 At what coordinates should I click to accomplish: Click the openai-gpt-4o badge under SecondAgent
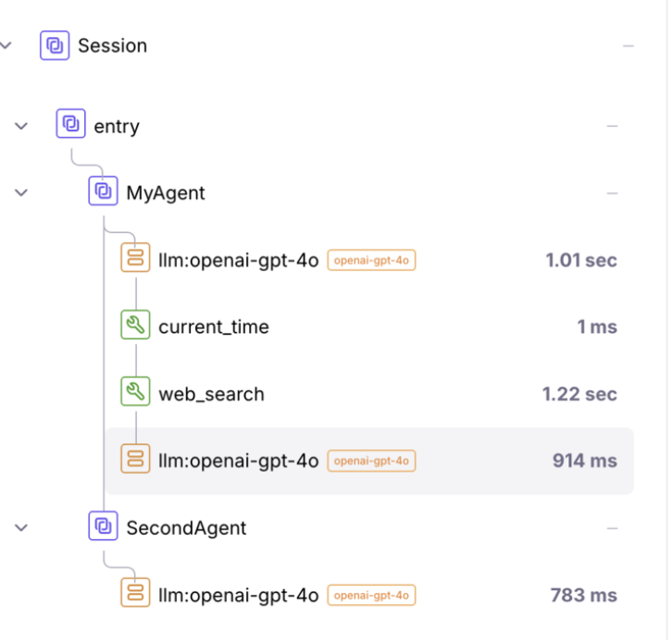pyautogui.click(x=371, y=596)
